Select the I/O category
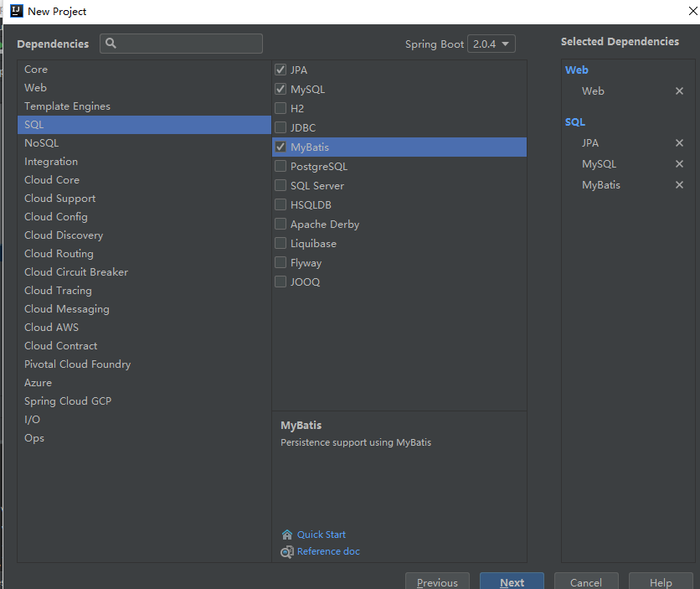700x589 pixels. (x=144, y=420)
